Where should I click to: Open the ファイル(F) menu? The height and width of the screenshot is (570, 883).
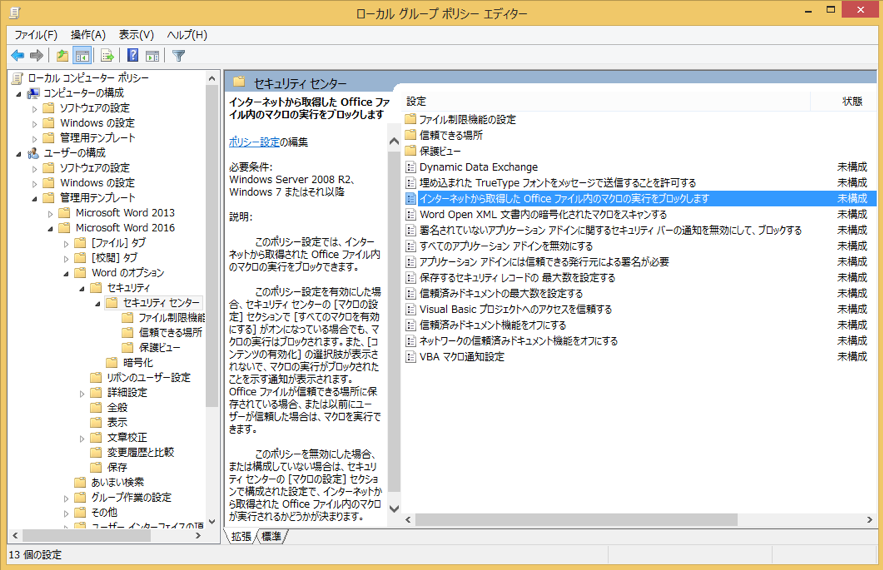tap(36, 34)
